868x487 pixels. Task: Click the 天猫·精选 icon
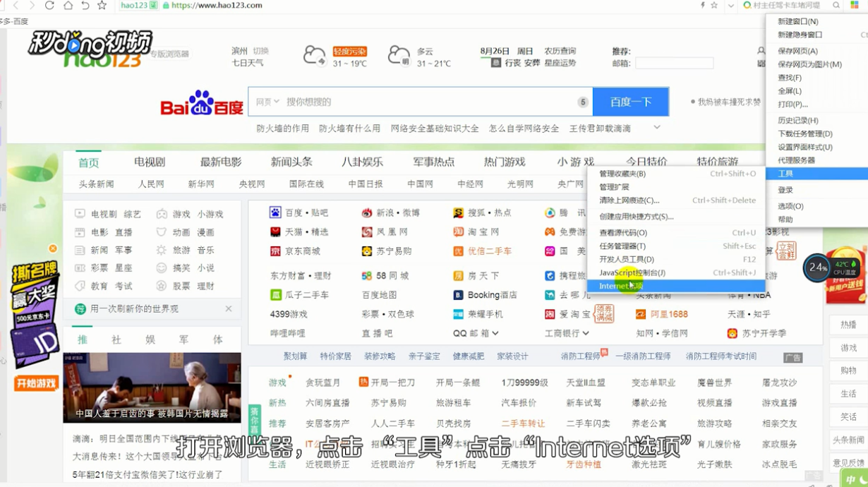click(275, 232)
